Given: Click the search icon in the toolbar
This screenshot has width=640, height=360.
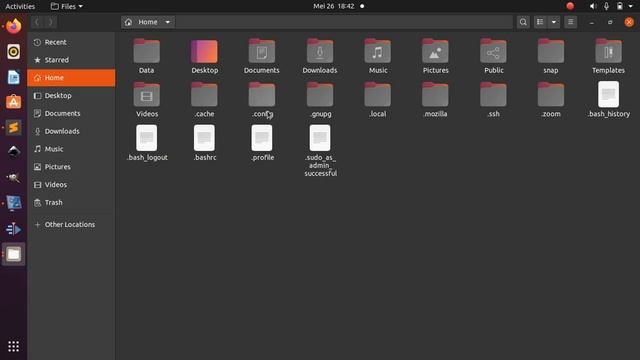Looking at the screenshot, I should coord(523,22).
